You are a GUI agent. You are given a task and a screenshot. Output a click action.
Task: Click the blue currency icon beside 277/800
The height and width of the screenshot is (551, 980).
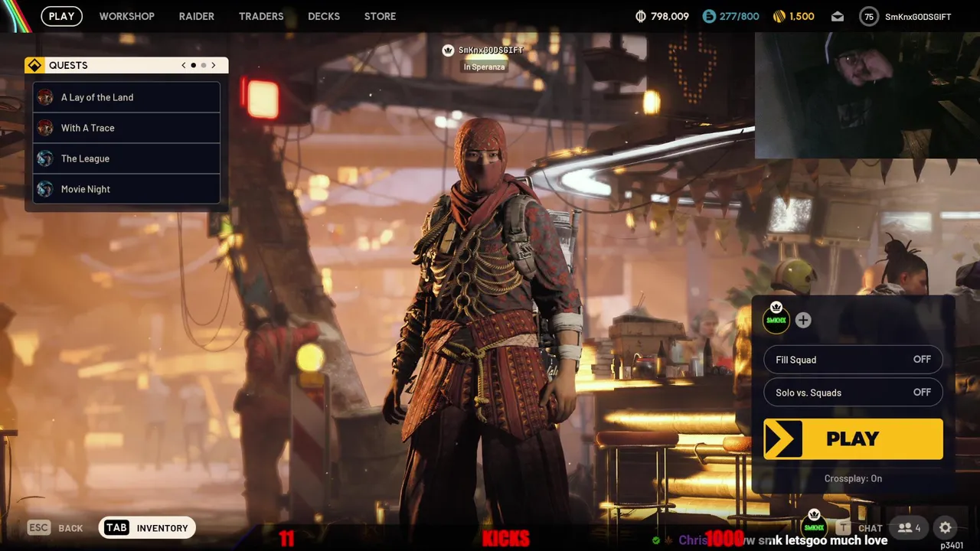[x=709, y=16]
